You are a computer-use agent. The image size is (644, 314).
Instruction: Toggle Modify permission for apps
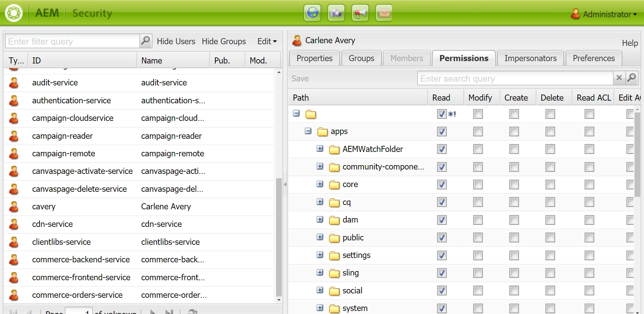click(478, 132)
